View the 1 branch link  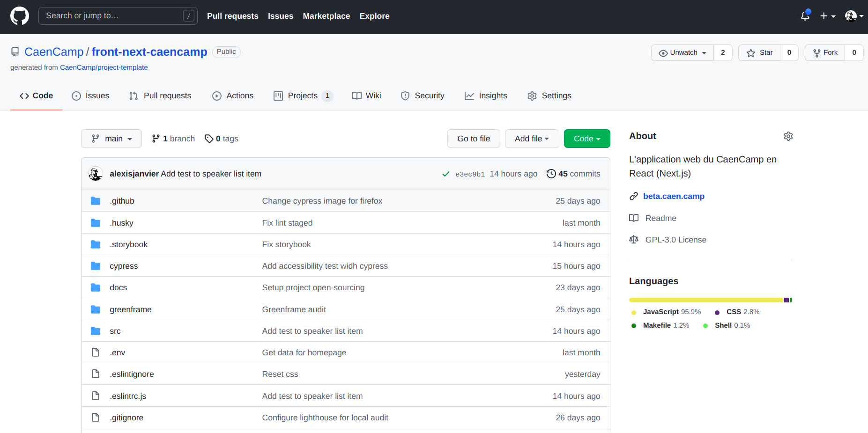[x=173, y=139]
